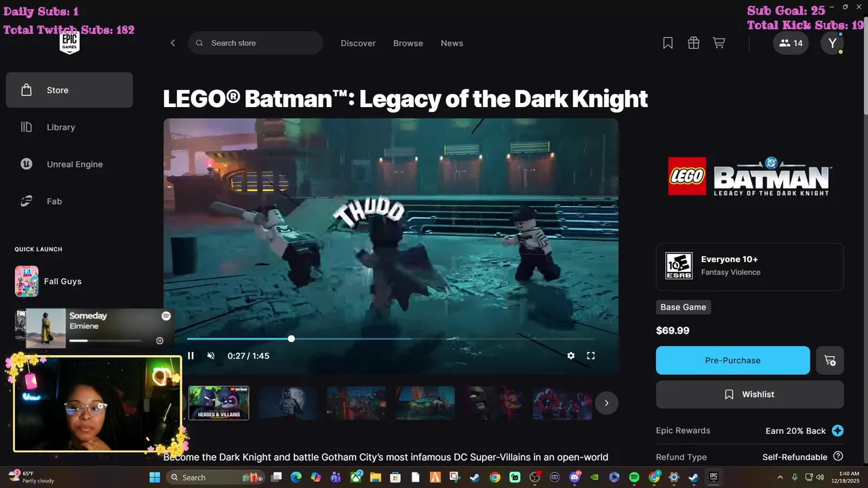Show hidden system tray icons

click(780, 477)
